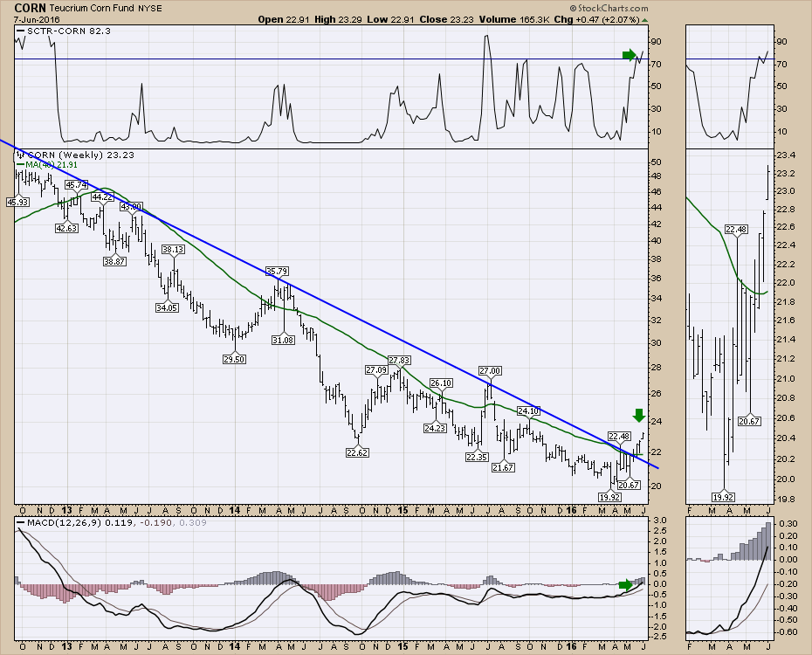The width and height of the screenshot is (812, 655).
Task: Click the 22.62 trough price label
Action: tap(357, 452)
